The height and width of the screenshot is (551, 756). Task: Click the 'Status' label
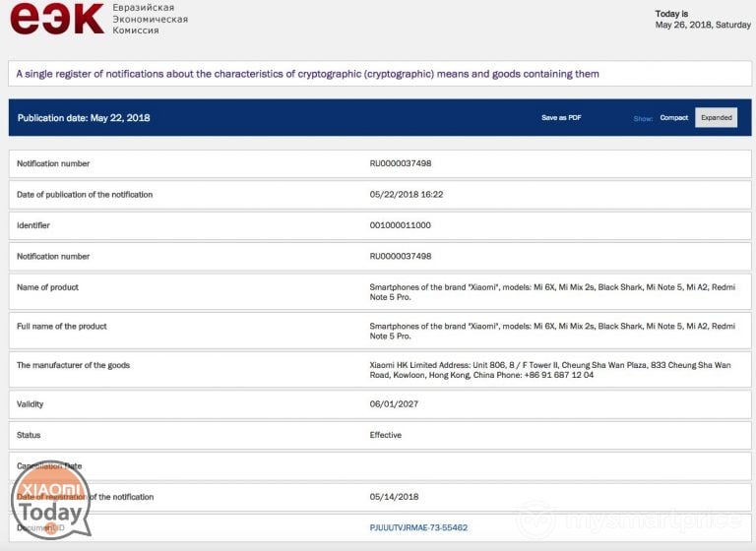tap(29, 435)
